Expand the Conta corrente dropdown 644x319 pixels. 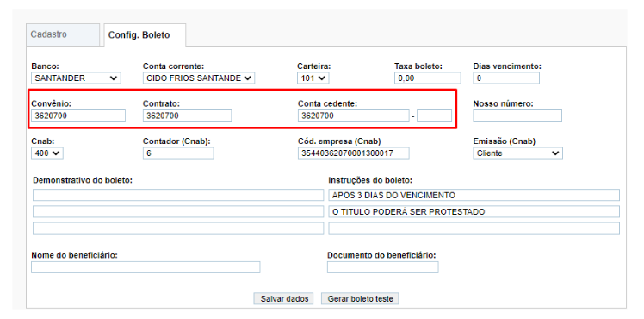199,78
